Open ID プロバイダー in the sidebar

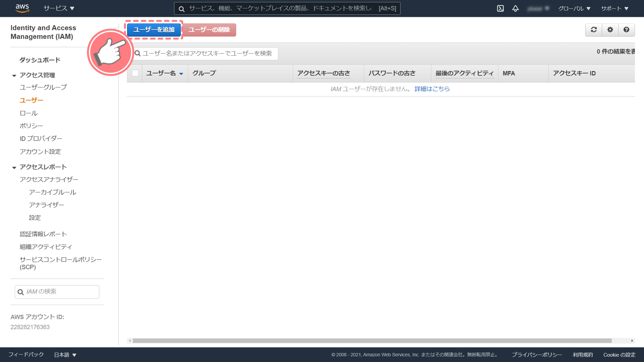[41, 139]
